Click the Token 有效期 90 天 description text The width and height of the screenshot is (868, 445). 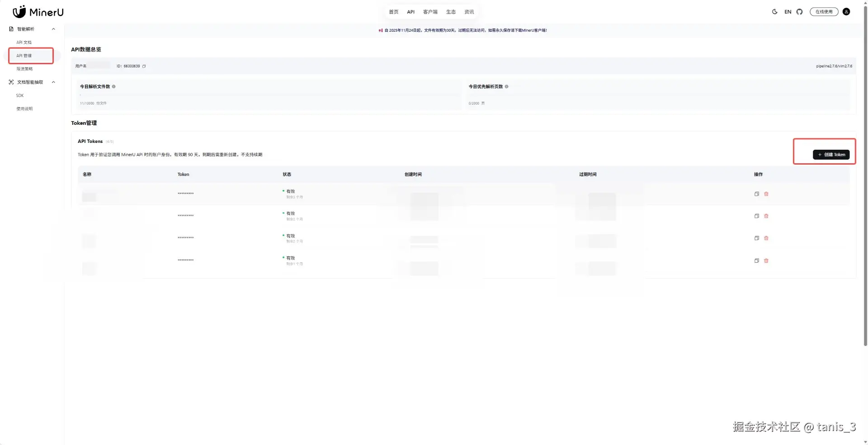(x=170, y=155)
